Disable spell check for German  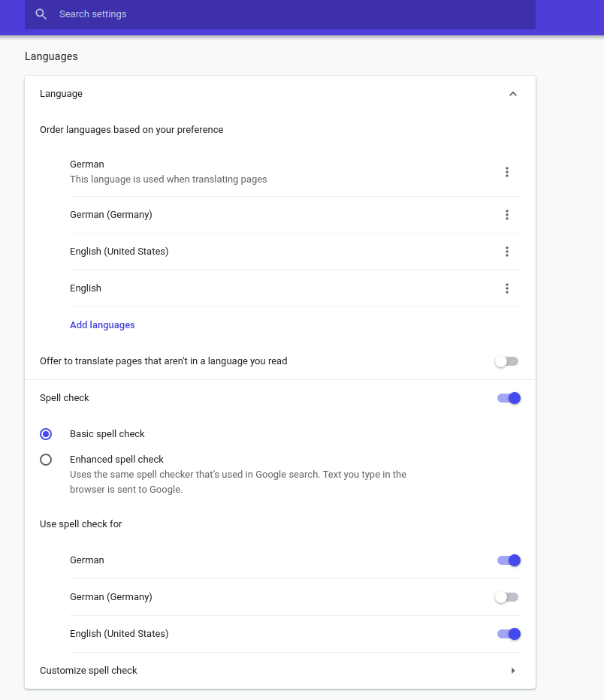pos(509,560)
